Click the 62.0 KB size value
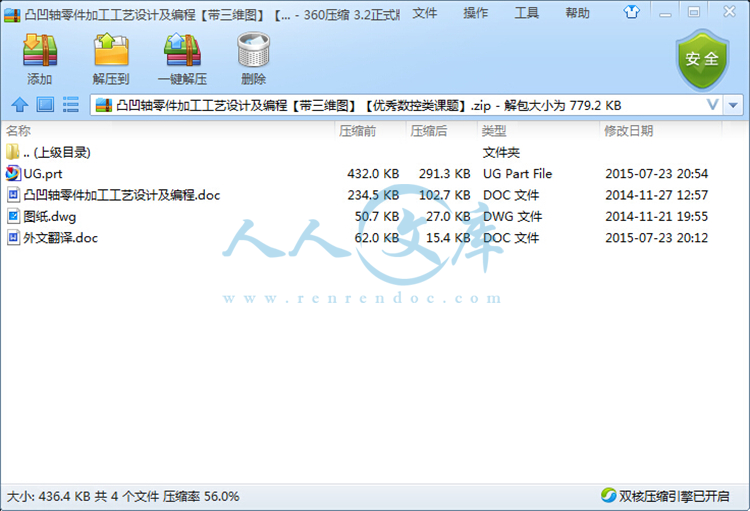This screenshot has width=750, height=511. pos(377,238)
